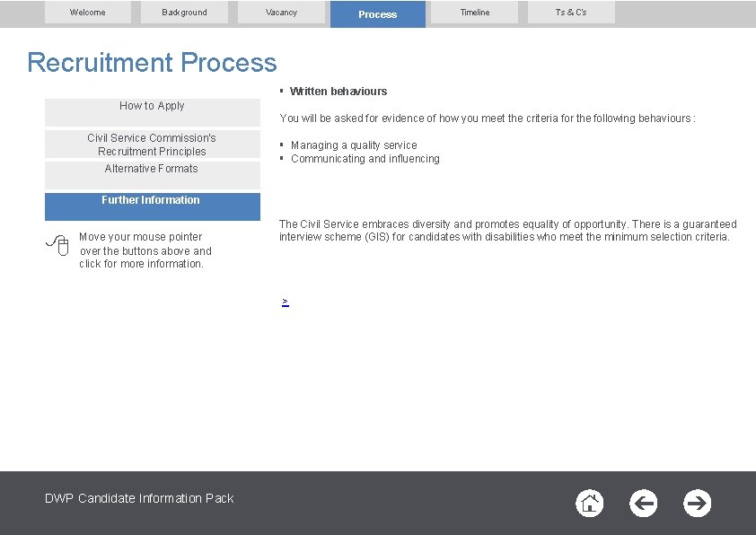756x535 pixels.
Task: Go to the home page icon
Action: 589,504
